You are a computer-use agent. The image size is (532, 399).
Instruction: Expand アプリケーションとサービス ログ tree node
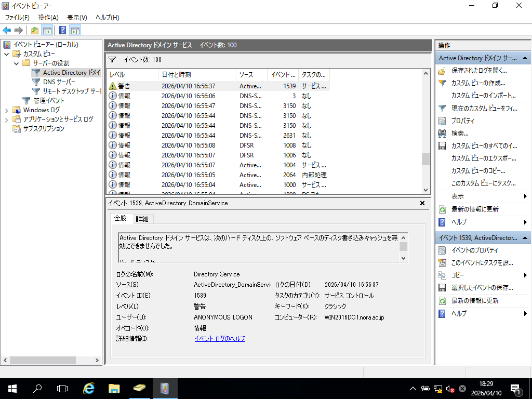[x=6, y=119]
